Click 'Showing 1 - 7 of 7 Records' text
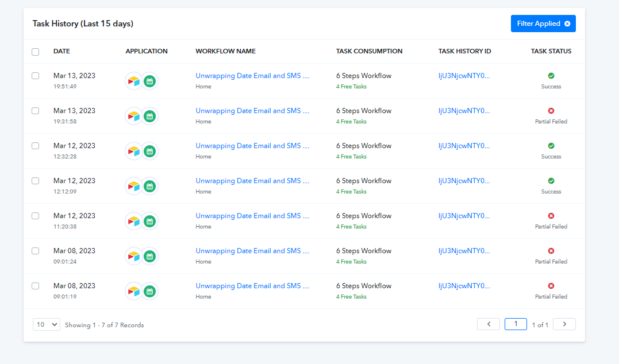619x364 pixels. 104,325
